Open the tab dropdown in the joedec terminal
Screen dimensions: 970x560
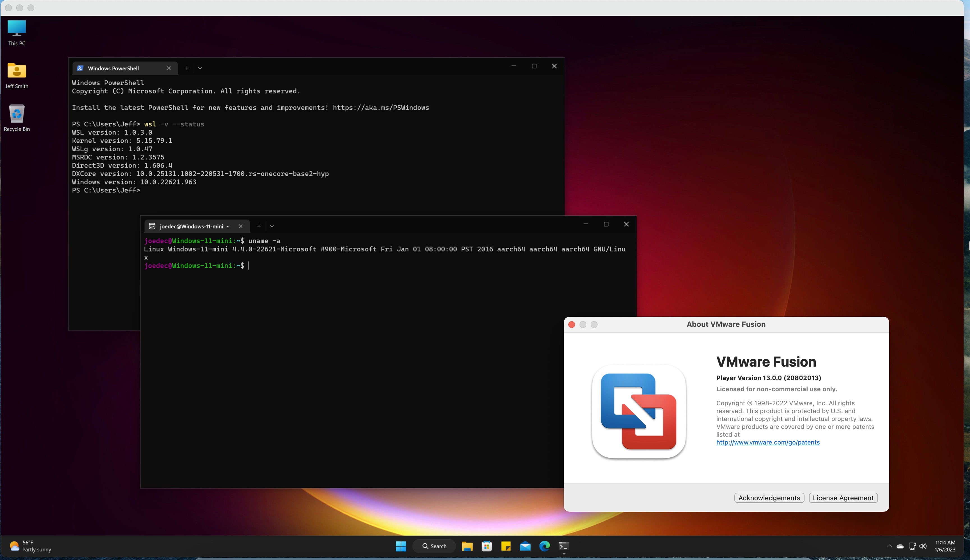(272, 226)
